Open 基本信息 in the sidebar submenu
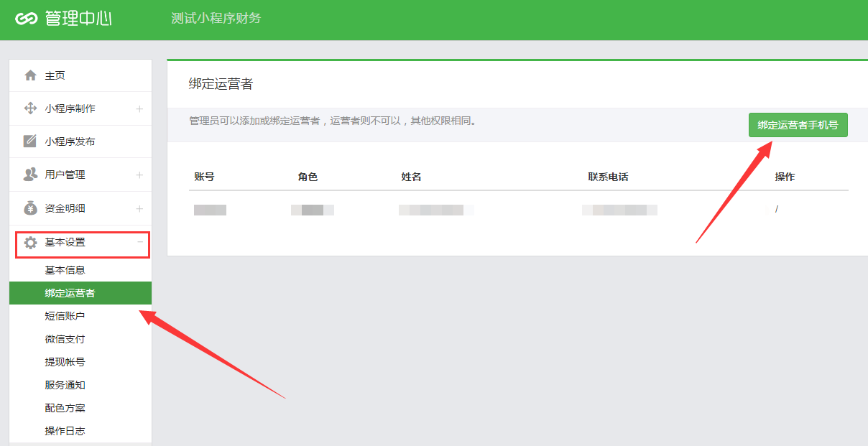 pyautogui.click(x=65, y=270)
